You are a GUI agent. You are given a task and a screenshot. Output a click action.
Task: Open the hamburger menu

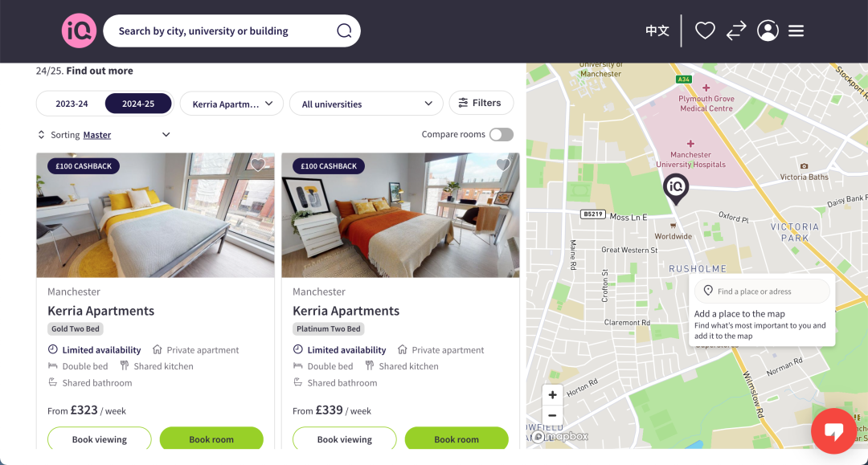point(796,31)
